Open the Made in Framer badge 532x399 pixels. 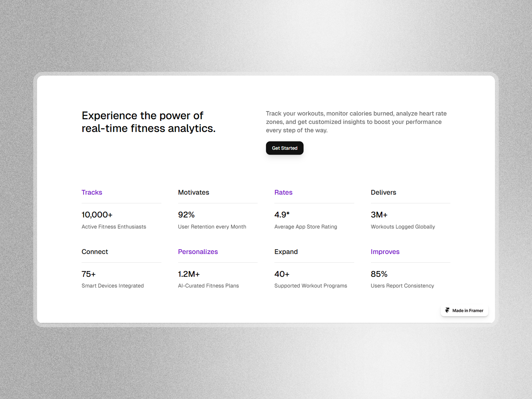coord(464,310)
